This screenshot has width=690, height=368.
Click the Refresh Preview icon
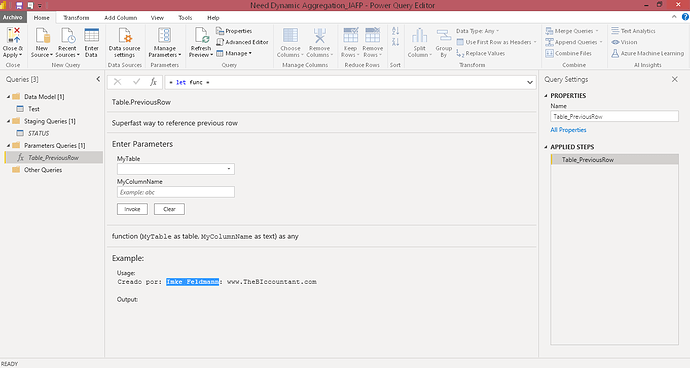click(202, 35)
